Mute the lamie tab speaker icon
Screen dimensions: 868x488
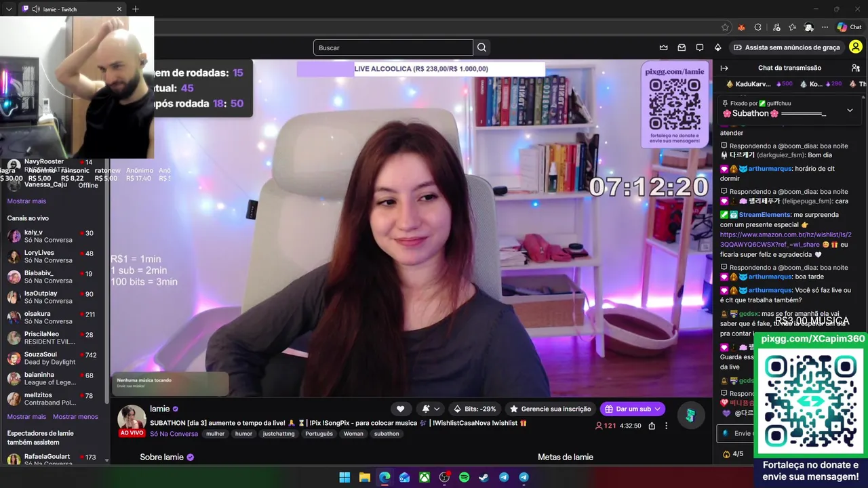(35, 9)
